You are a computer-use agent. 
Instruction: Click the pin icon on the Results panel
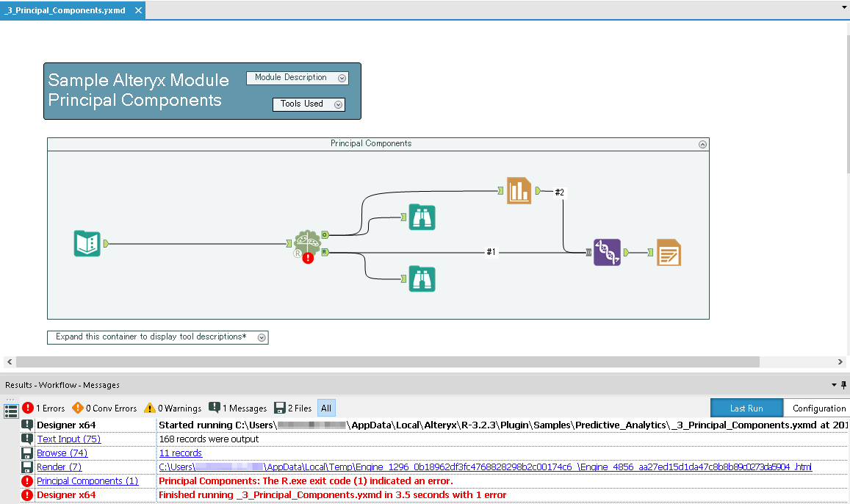(843, 384)
